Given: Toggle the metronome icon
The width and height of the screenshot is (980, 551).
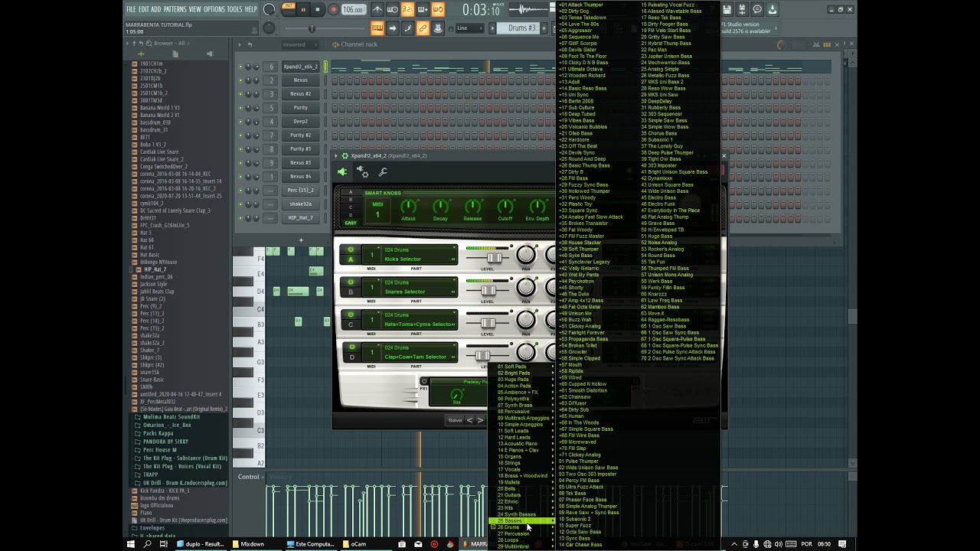Looking at the screenshot, I should coord(377,10).
